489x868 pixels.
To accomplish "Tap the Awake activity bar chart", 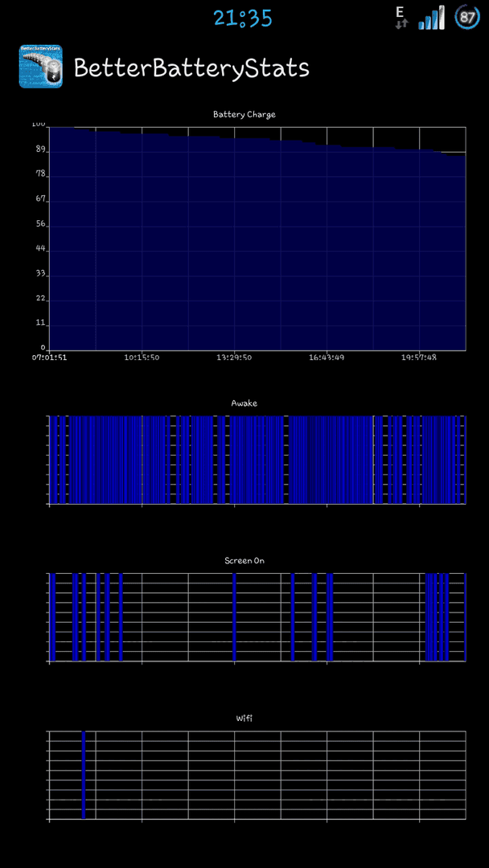I will coord(257,460).
